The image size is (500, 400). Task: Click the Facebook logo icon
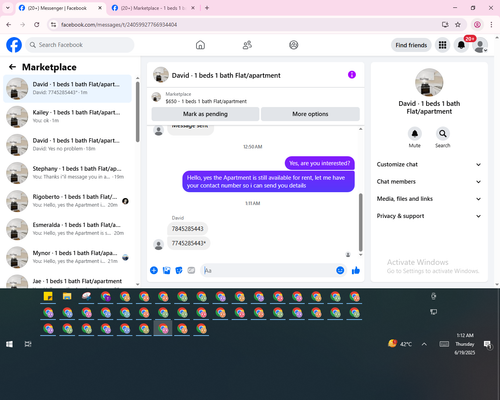(x=14, y=45)
